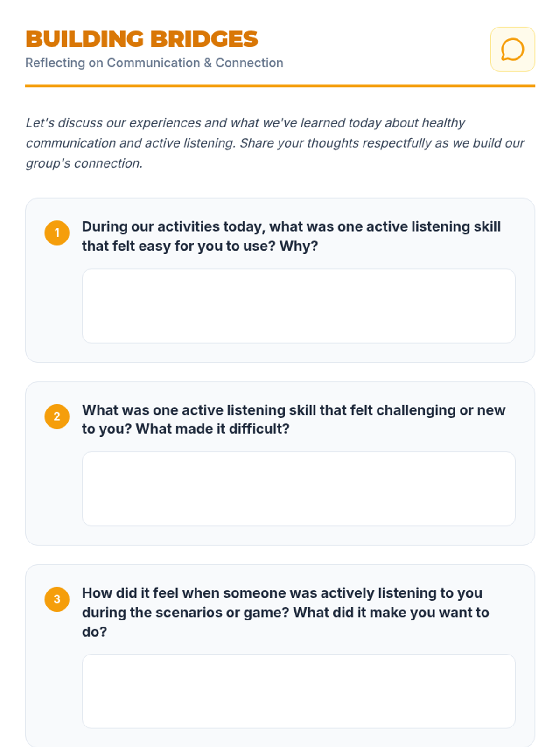Viewport: 560px width, 747px height.
Task: Focus the answer box for easy listening skill
Action: 299,306
